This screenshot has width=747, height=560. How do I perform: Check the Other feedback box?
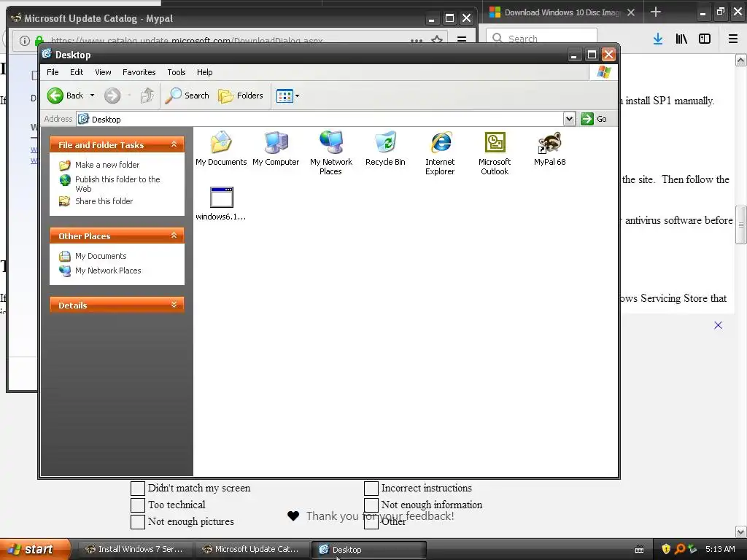click(x=371, y=521)
